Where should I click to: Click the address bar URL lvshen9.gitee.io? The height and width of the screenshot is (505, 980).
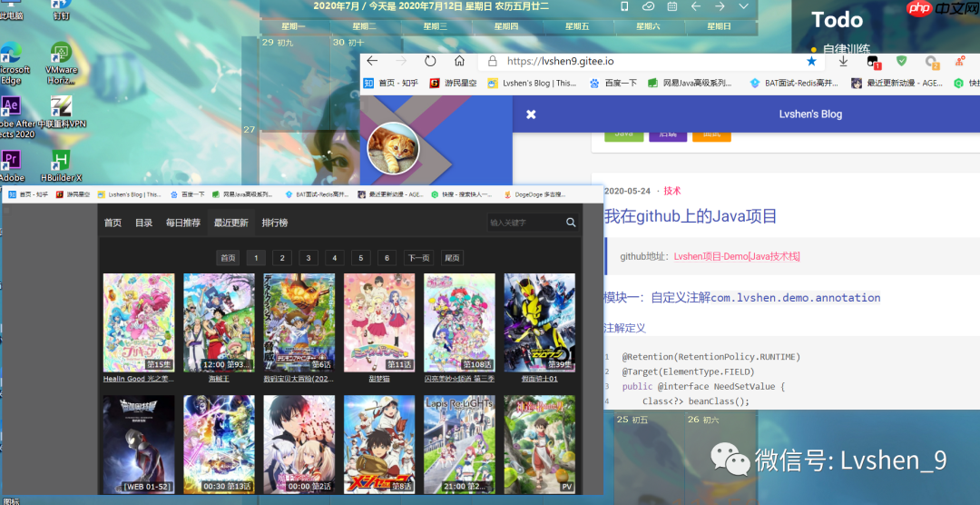(x=561, y=62)
